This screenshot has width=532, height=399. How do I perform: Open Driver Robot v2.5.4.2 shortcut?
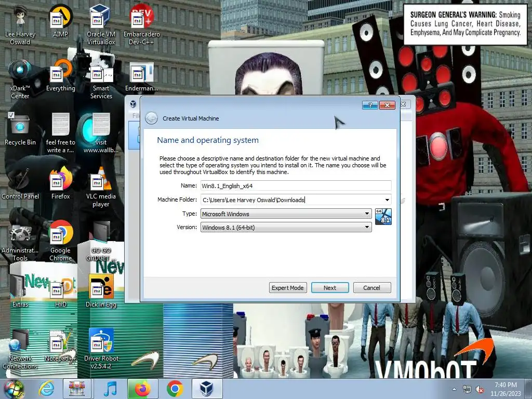(x=101, y=350)
